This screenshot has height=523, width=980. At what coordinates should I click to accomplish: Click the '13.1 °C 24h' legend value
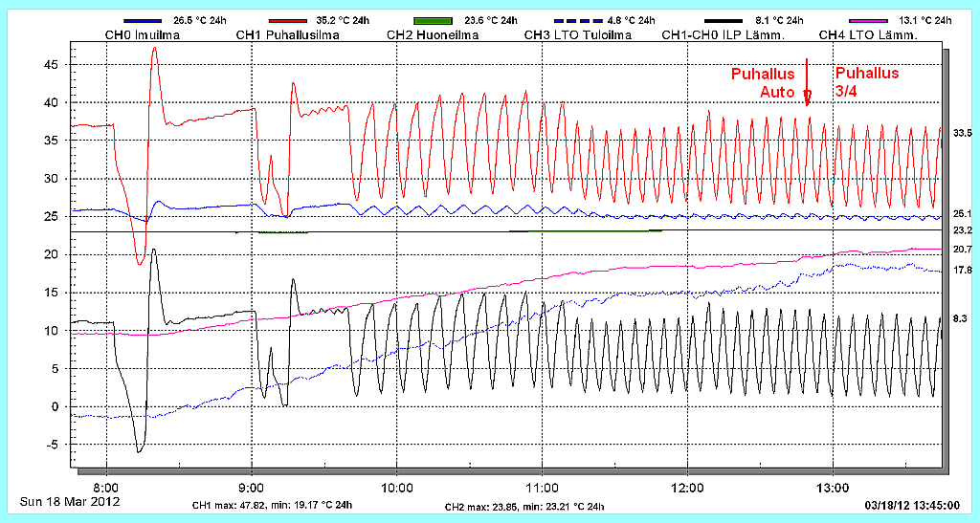click(926, 21)
